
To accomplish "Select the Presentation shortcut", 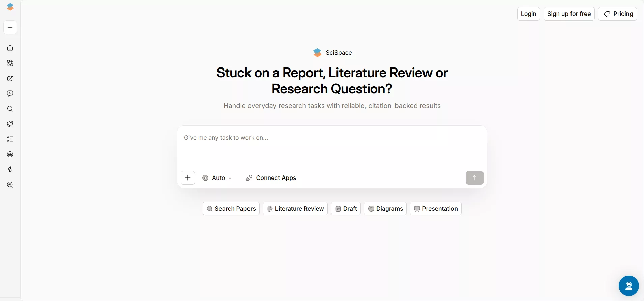I will [436, 209].
